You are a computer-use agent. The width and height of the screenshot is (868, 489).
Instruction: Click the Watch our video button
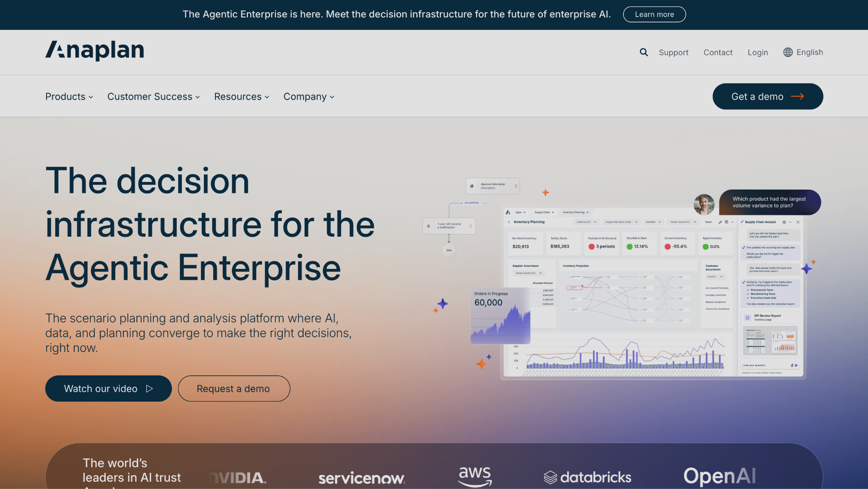pos(108,388)
